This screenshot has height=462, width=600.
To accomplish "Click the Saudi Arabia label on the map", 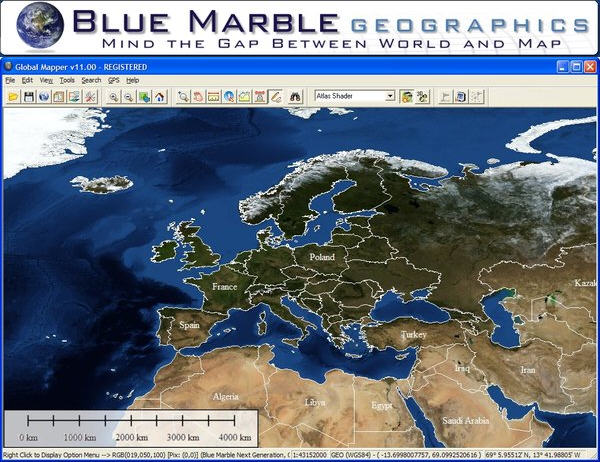I will coord(466,421).
